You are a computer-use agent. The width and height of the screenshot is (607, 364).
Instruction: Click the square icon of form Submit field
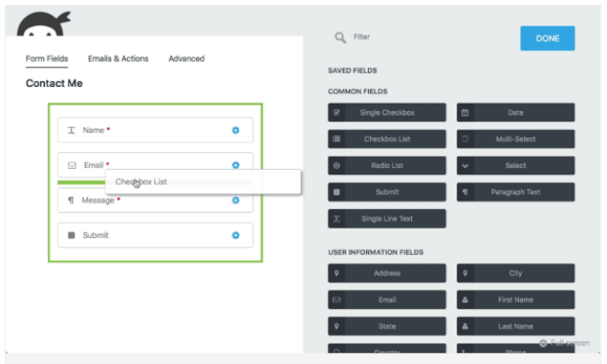pos(71,235)
